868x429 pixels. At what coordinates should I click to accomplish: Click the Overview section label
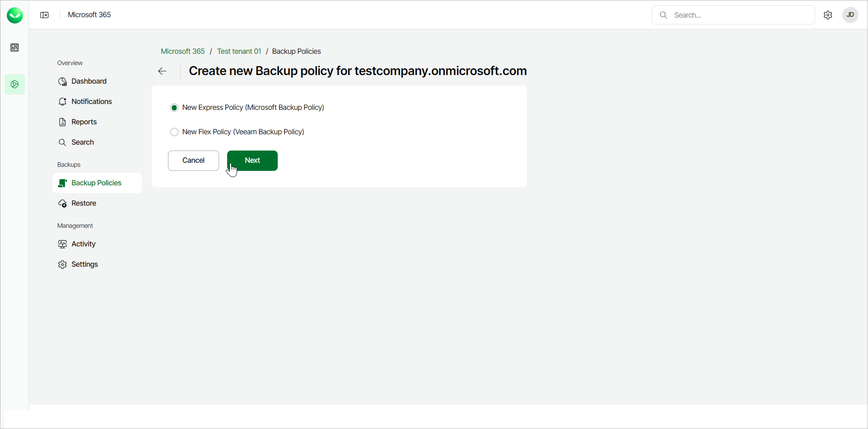click(x=70, y=63)
